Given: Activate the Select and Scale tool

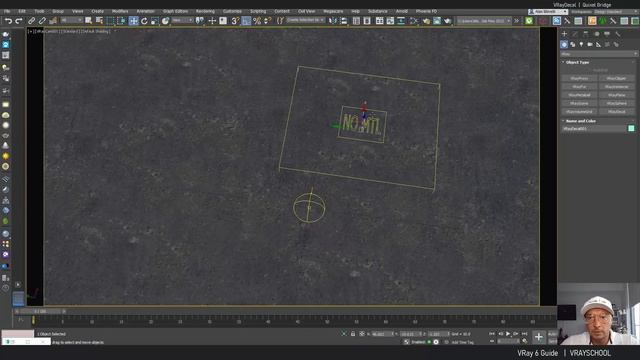Looking at the screenshot, I should (x=155, y=21).
